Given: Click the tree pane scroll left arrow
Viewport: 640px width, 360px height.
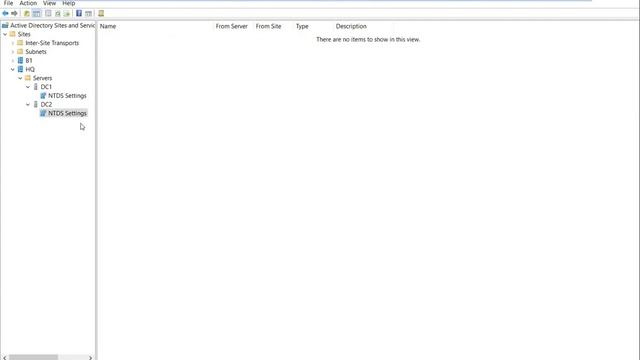Looking at the screenshot, I should click(x=4, y=357).
